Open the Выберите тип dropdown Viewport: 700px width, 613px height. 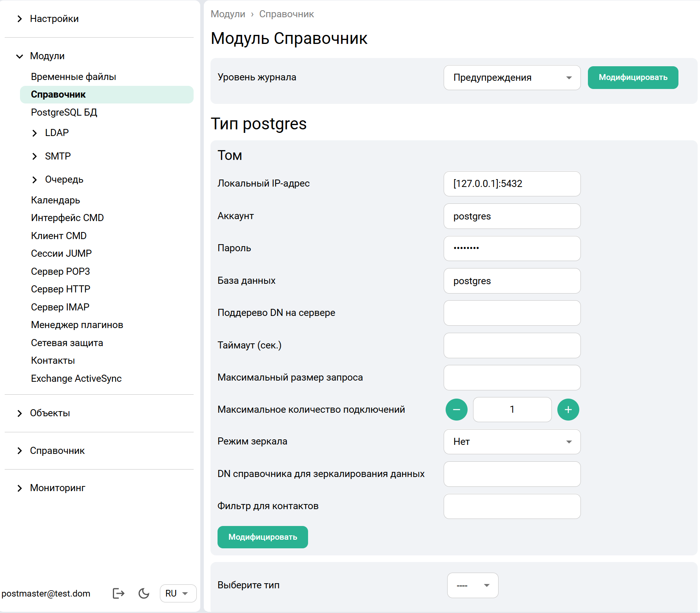point(472,585)
